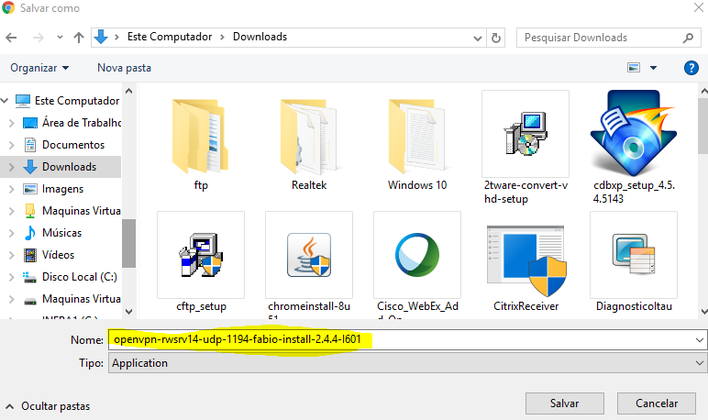This screenshot has height=420, width=708.
Task: Open the view options dropdown arrow
Action: pyautogui.click(x=653, y=68)
